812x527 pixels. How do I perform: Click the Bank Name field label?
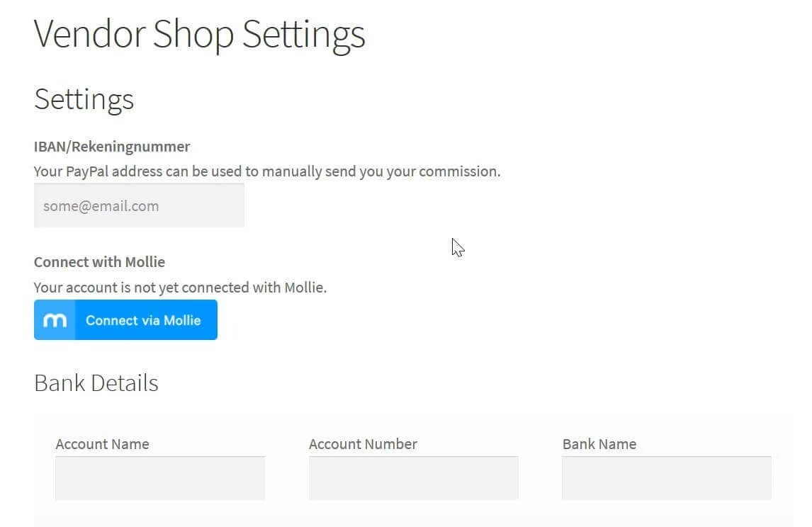tap(599, 443)
